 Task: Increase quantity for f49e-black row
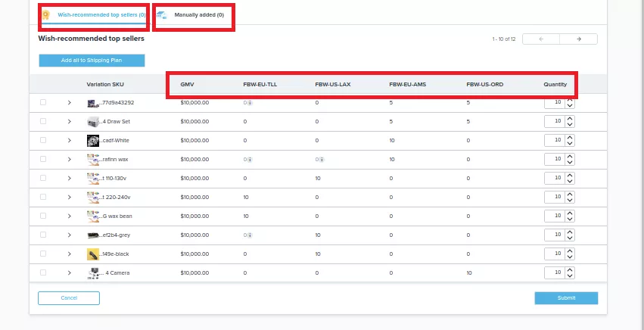click(570, 251)
